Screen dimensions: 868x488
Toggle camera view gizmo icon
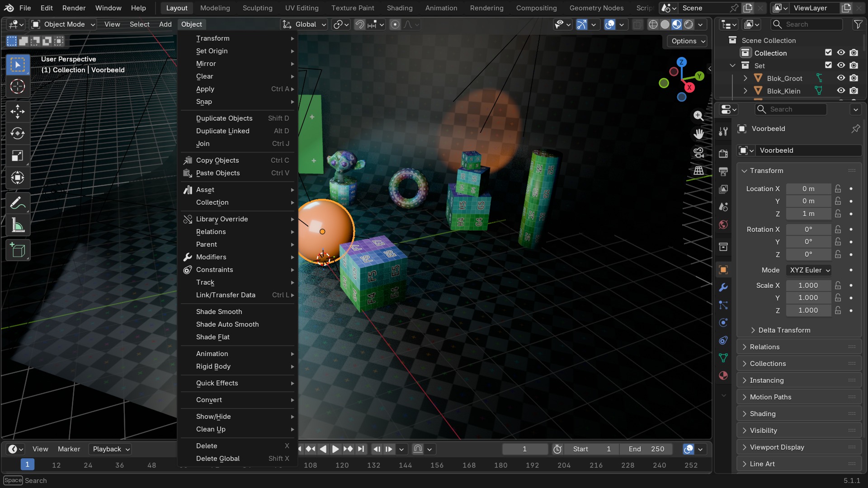(x=698, y=152)
